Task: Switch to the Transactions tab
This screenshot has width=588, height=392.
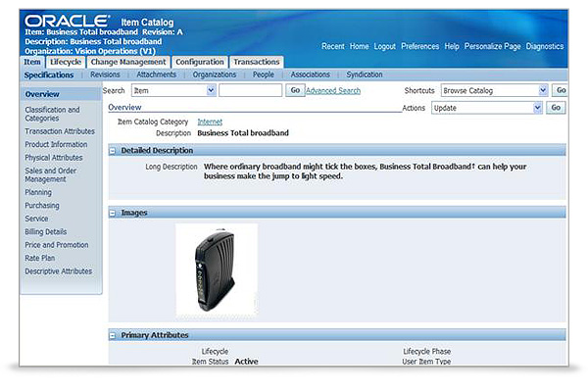Action: click(257, 62)
